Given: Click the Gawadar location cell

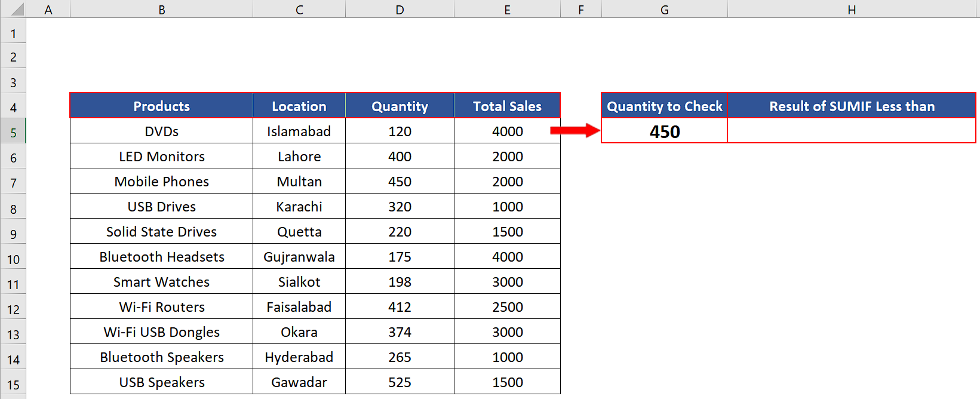Looking at the screenshot, I should pyautogui.click(x=299, y=382).
